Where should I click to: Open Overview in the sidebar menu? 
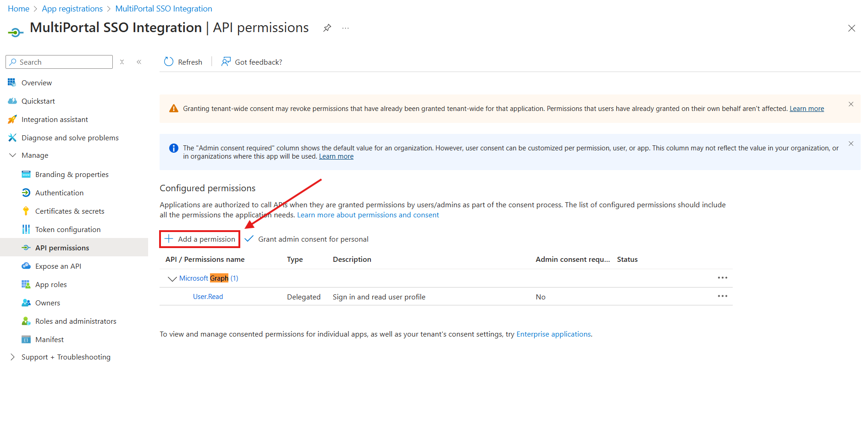click(37, 83)
